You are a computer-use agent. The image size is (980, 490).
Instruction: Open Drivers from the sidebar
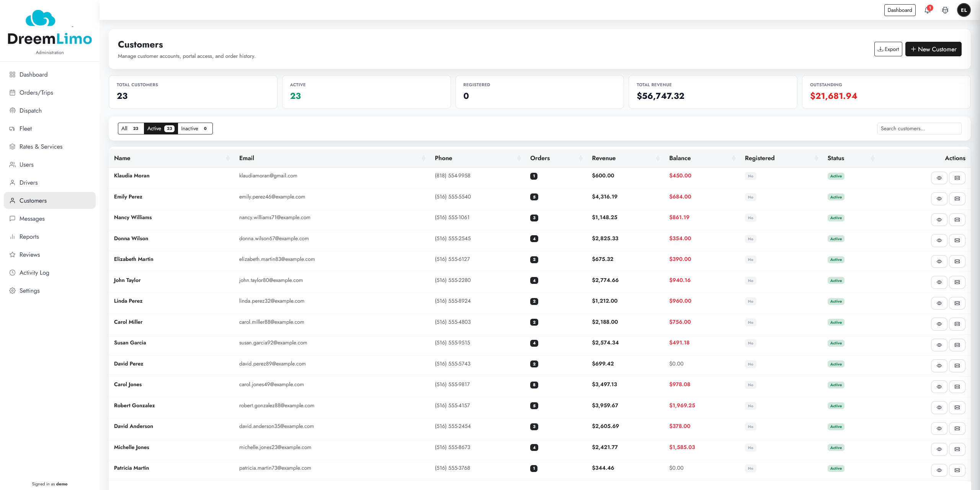50,182
